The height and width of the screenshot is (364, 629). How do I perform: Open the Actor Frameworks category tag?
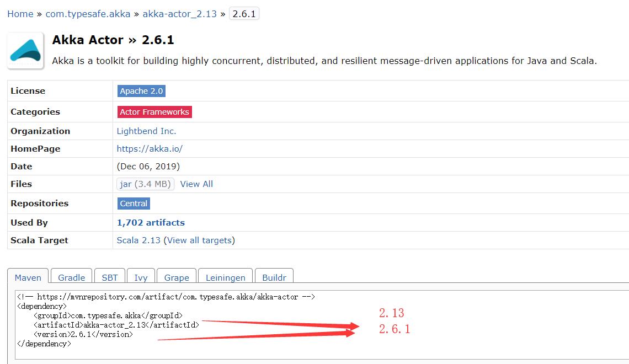pos(154,112)
